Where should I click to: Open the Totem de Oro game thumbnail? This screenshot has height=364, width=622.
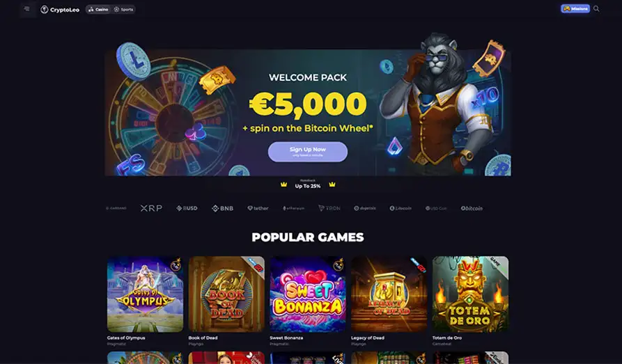(x=470, y=294)
